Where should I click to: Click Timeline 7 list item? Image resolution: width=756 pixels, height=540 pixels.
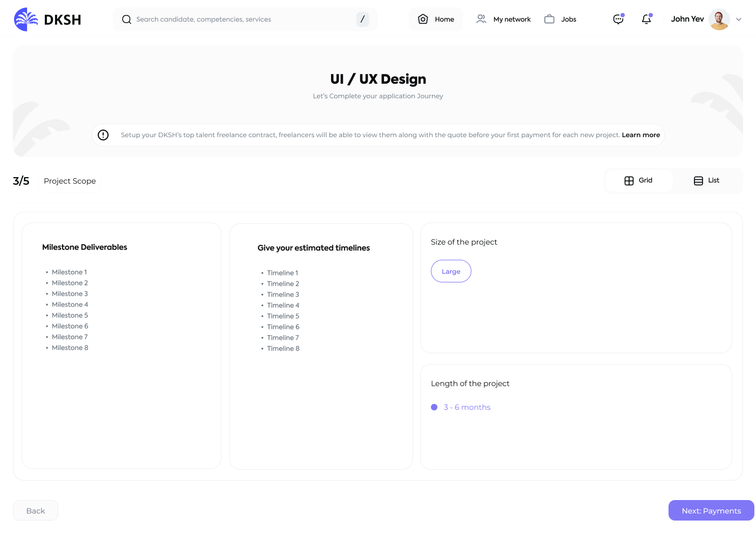[x=283, y=337]
